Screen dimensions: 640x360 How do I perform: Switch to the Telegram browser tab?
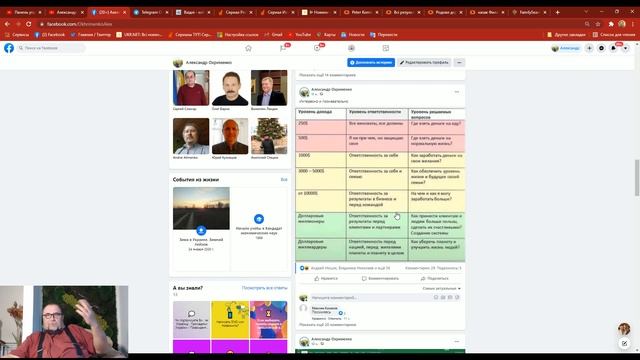151,12
